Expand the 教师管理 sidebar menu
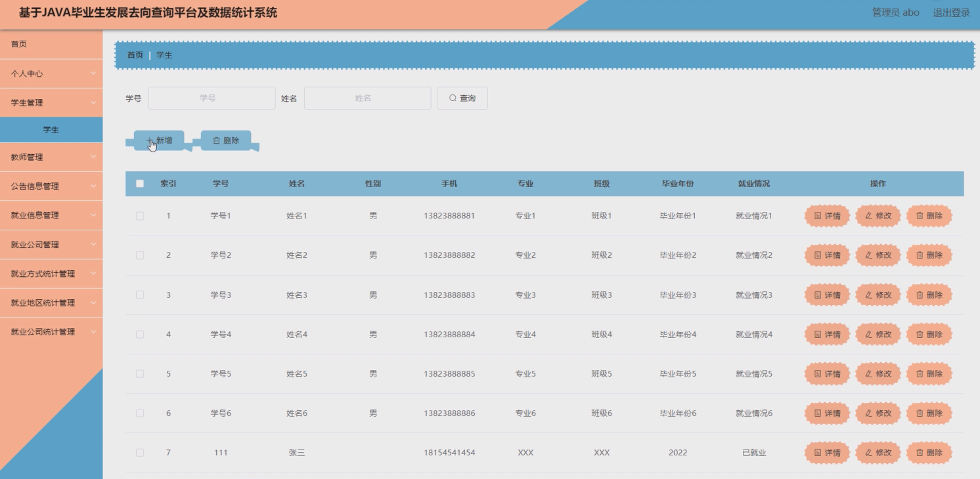Image resolution: width=980 pixels, height=479 pixels. pyautogui.click(x=51, y=157)
